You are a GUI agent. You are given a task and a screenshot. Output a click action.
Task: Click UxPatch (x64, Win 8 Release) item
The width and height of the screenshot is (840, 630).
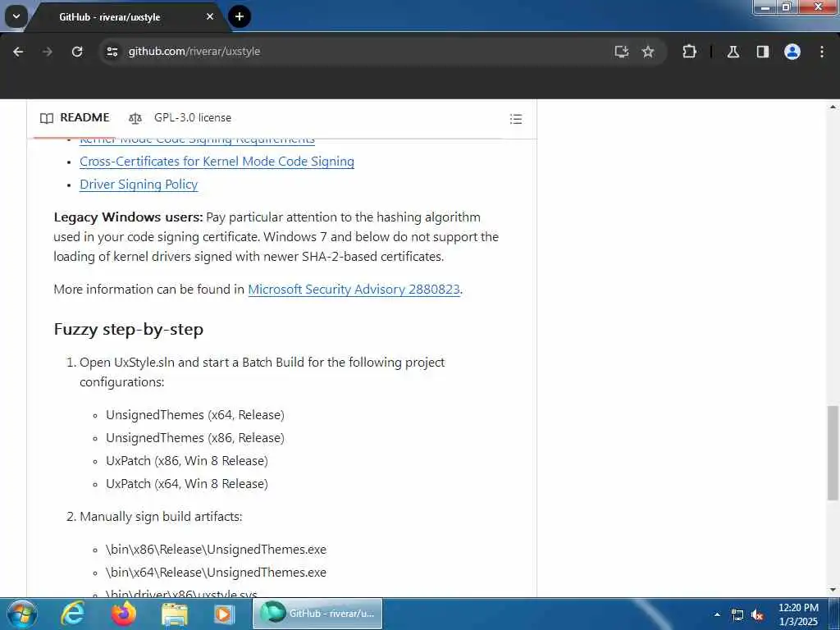187,484
